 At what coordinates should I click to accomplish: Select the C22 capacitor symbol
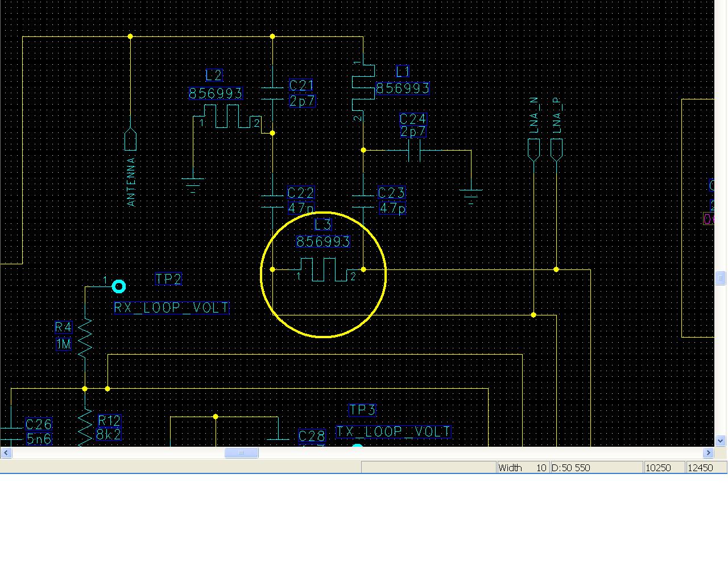(272, 201)
